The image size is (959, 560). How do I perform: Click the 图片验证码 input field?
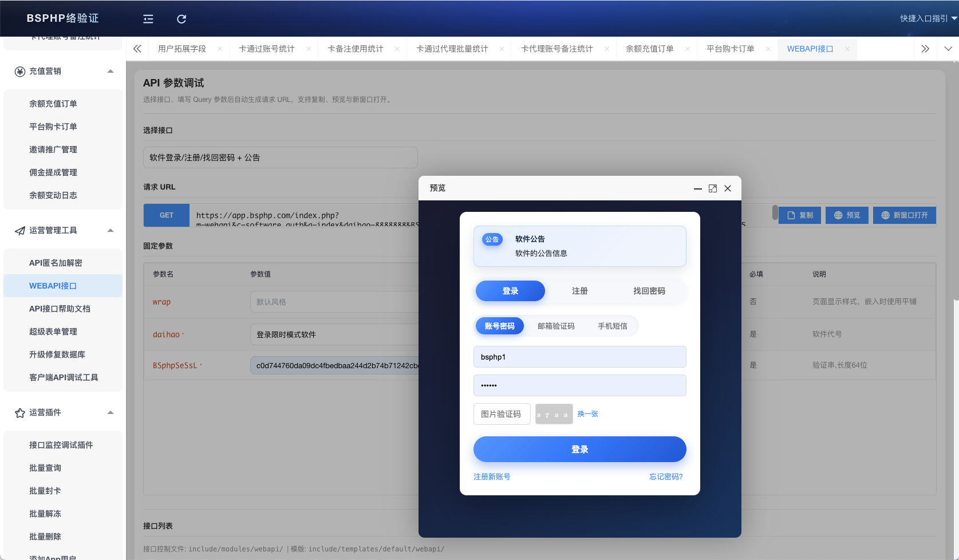[502, 414]
